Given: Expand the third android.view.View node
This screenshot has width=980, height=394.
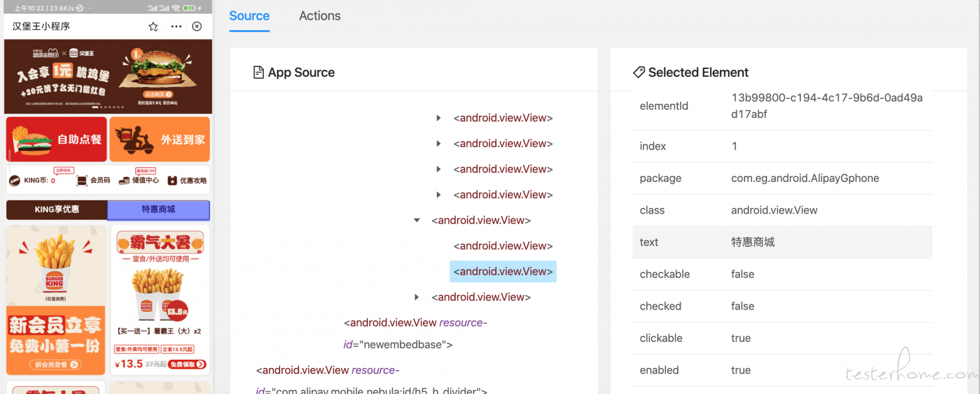Looking at the screenshot, I should pos(438,169).
